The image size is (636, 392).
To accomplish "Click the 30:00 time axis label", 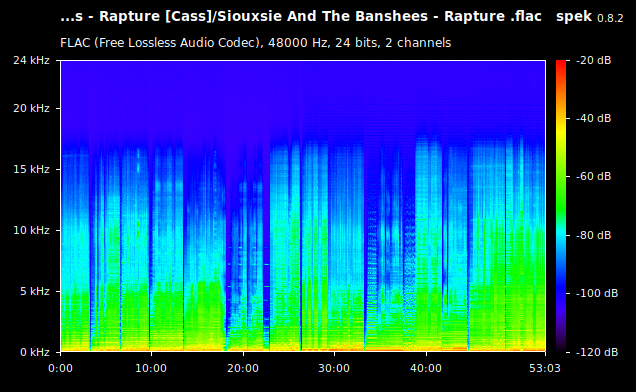I will [x=334, y=368].
